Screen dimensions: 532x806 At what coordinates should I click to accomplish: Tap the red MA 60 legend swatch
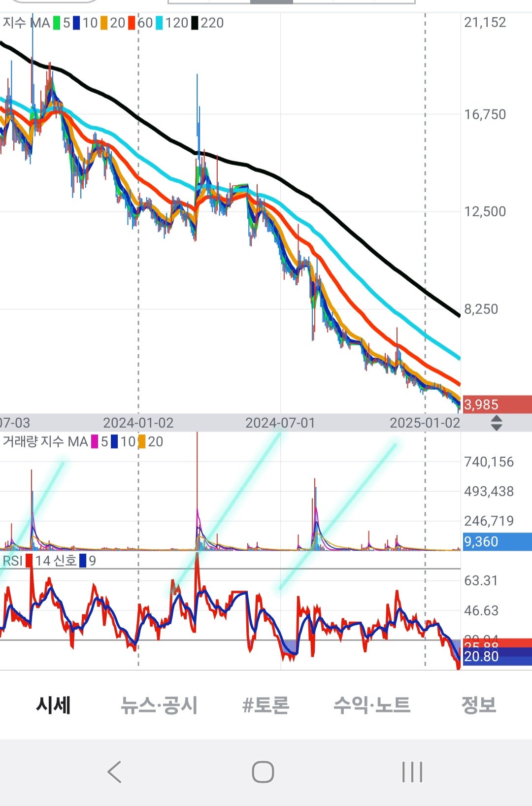(x=132, y=23)
